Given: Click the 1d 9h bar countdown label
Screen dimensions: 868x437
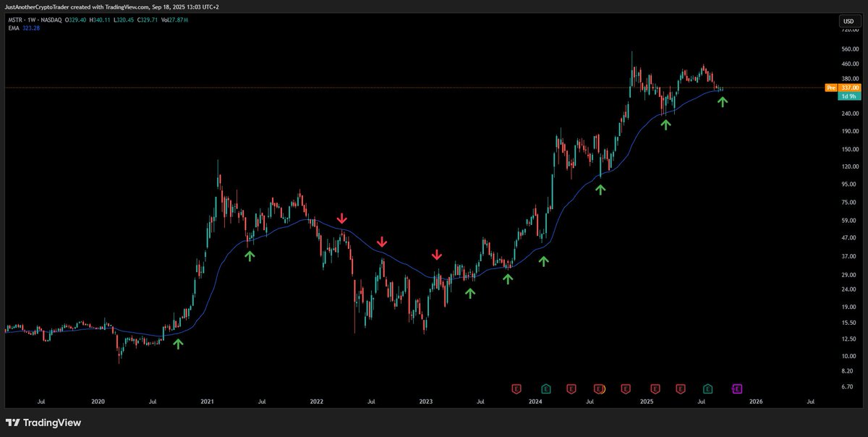Looking at the screenshot, I should coord(850,96).
